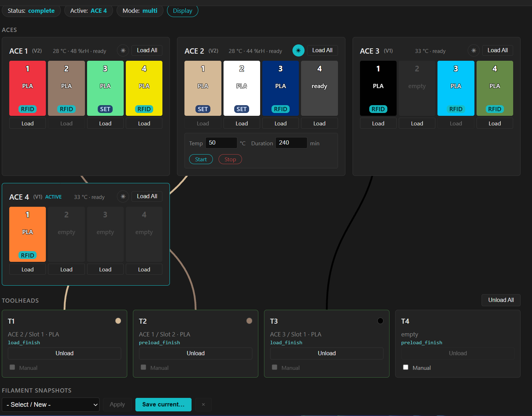The height and width of the screenshot is (416, 532).
Task: Click Save current snapshot button
Action: [x=163, y=405]
